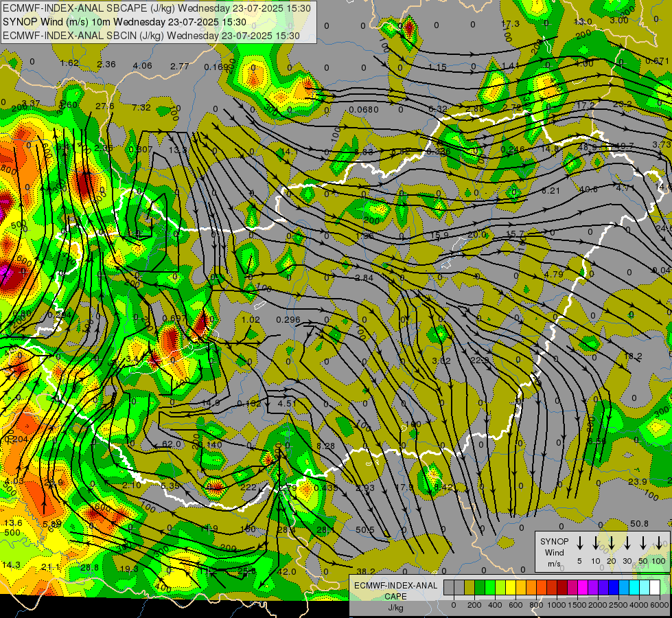
Task: Click the 18.2 station value
Action: 633,356
